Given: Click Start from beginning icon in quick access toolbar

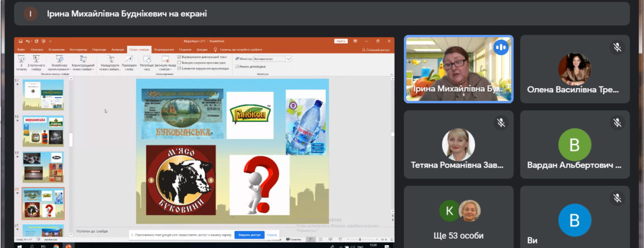Looking at the screenshot, I should [x=43, y=41].
